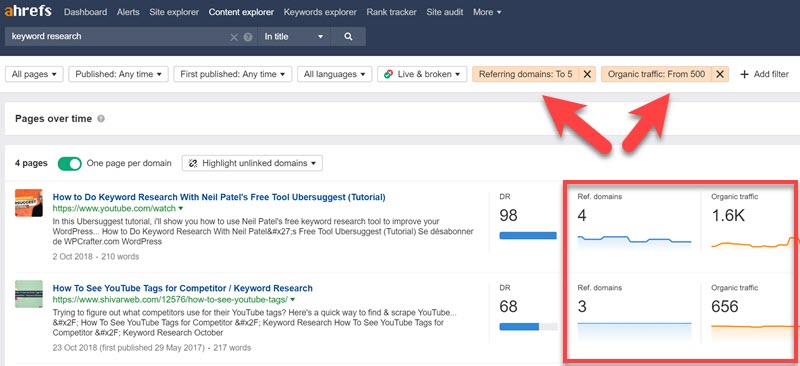Expand the youtube.com/watch URL arrow
800x366 pixels.
pos(181,209)
